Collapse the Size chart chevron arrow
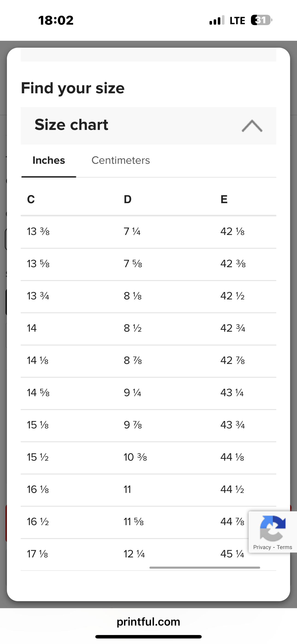Image resolution: width=297 pixels, height=644 pixels. [x=252, y=126]
